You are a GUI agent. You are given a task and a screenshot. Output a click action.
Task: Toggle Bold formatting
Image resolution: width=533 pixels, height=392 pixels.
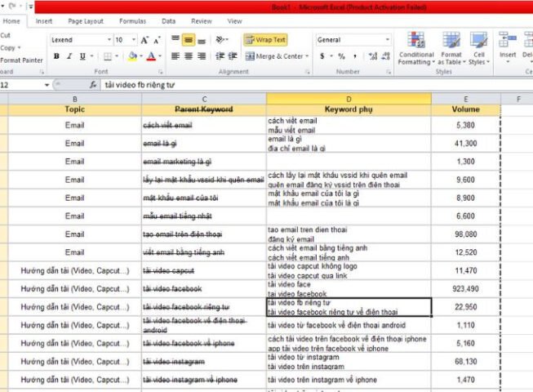(x=56, y=56)
